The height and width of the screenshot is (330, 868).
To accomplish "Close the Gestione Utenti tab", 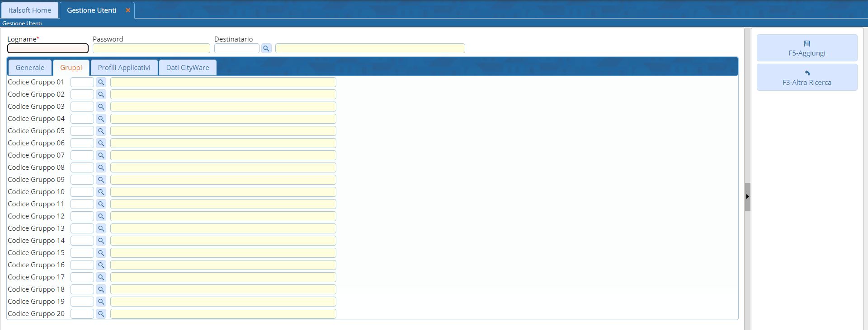I will 128,10.
